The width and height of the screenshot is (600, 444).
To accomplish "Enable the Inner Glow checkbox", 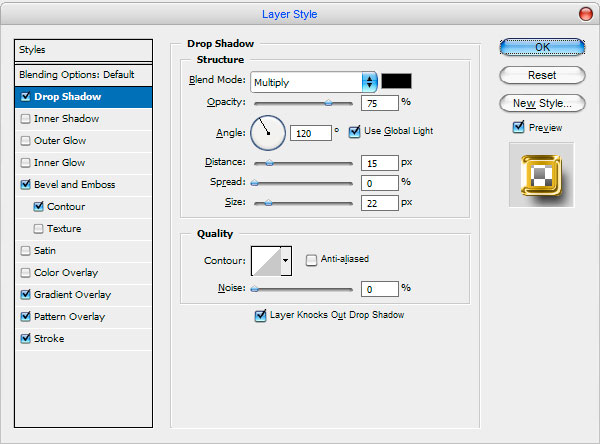I will point(26,163).
